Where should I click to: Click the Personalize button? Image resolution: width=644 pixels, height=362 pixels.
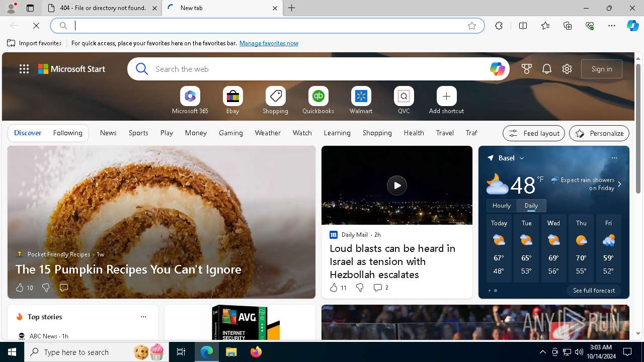[599, 133]
